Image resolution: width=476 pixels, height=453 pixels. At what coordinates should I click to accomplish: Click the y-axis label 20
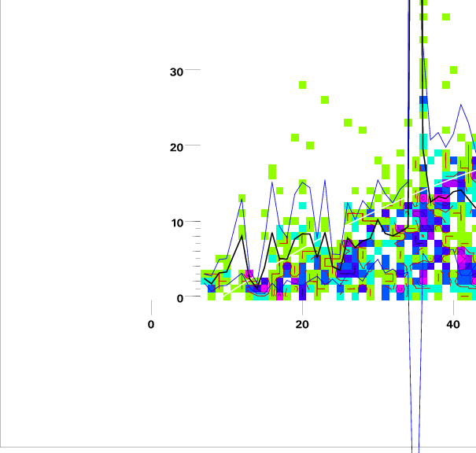pos(176,147)
